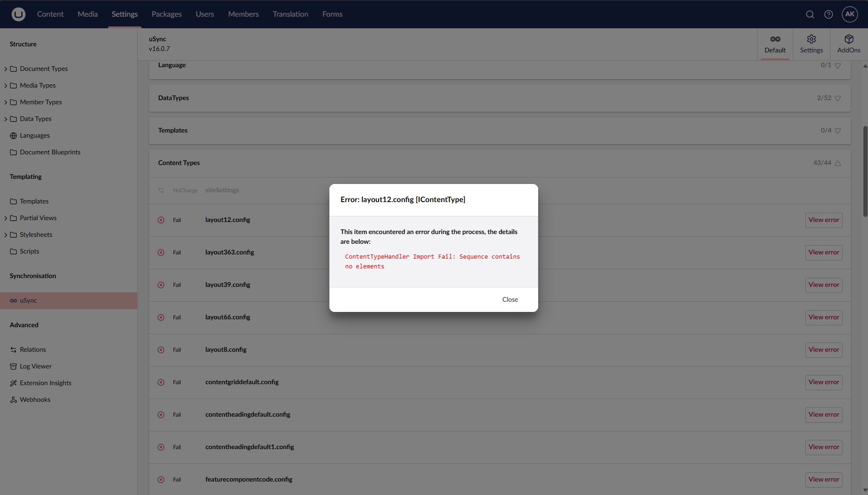Switch to the Packages section
The height and width of the screenshot is (495, 868).
click(167, 14)
